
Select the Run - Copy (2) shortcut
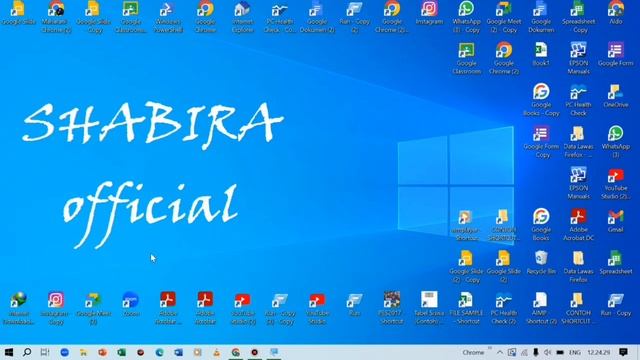coord(355,16)
